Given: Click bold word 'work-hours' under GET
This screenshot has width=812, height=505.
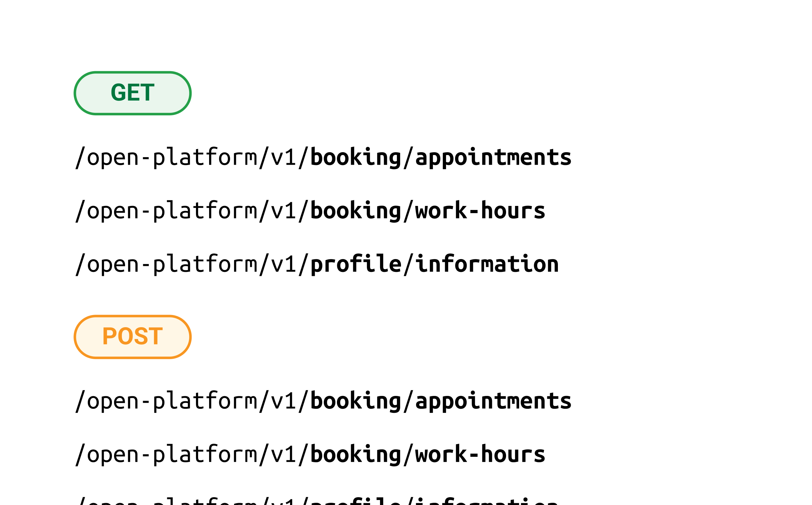Looking at the screenshot, I should pos(480,211).
